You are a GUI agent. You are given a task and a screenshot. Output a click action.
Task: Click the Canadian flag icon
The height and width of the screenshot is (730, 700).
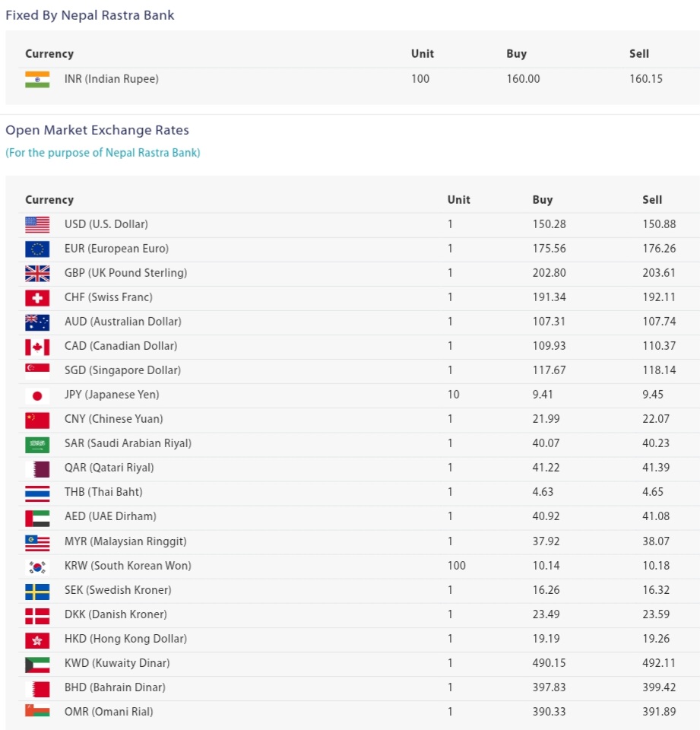pos(37,347)
